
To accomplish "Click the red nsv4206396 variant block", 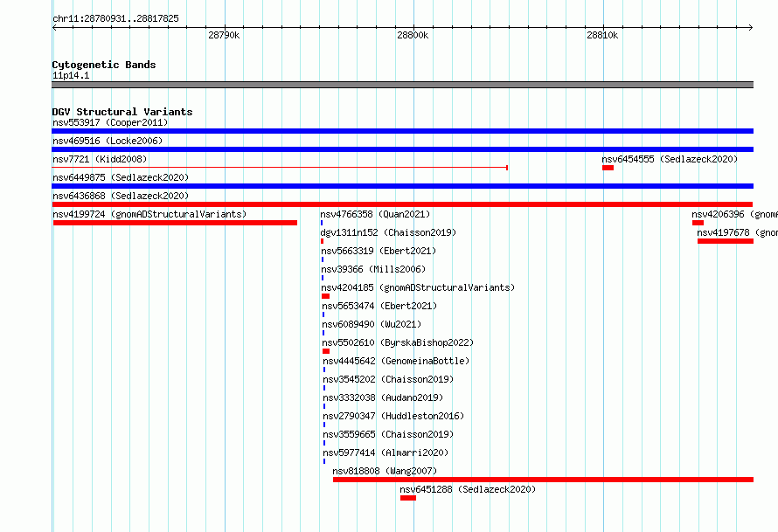I will 698,223.
